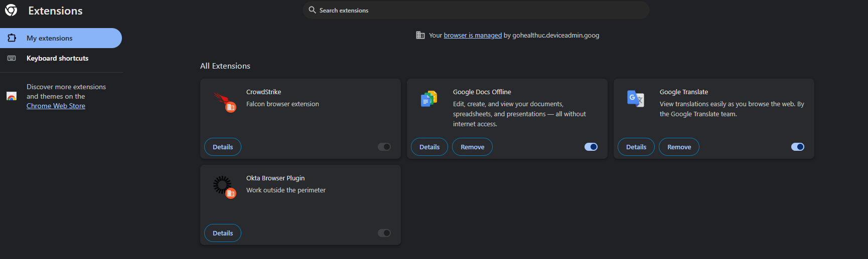868x259 pixels.
Task: Open Details for Google Docs Offline
Action: (429, 147)
